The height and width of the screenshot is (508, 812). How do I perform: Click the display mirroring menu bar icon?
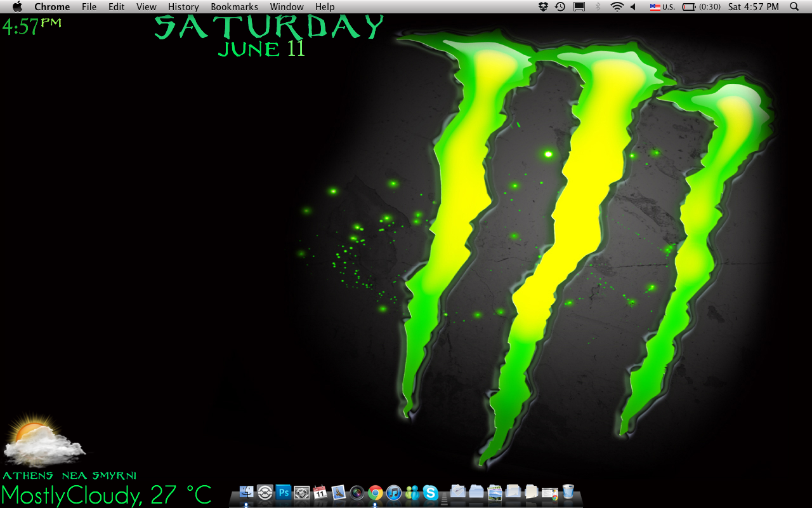[579, 6]
